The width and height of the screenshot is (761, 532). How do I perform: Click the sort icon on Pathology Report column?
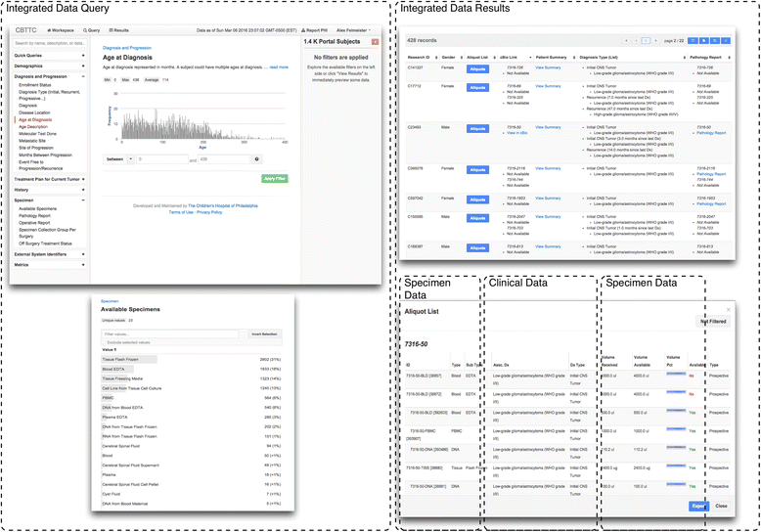729,58
